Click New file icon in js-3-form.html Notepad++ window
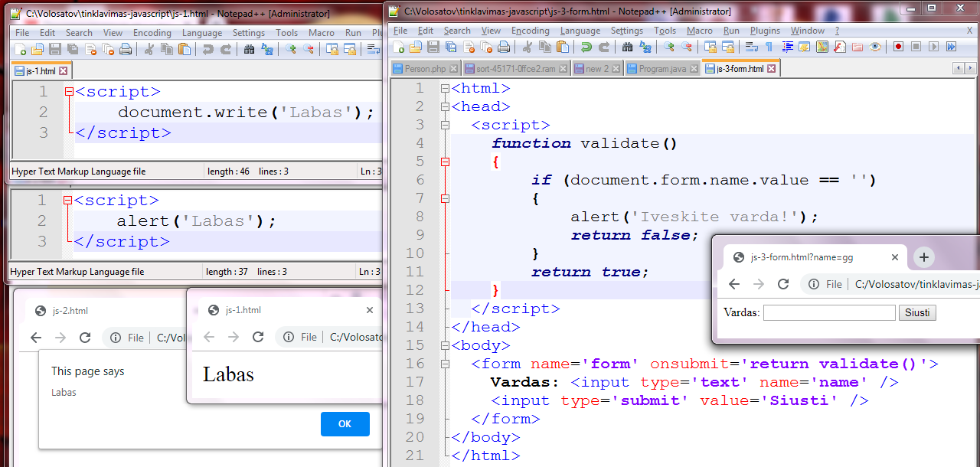The width and height of the screenshot is (980, 467). (x=398, y=47)
